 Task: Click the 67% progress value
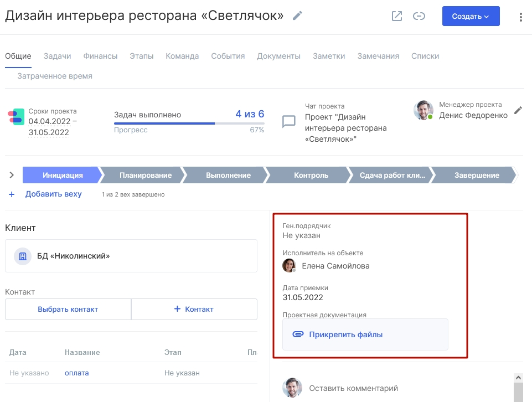(x=257, y=130)
